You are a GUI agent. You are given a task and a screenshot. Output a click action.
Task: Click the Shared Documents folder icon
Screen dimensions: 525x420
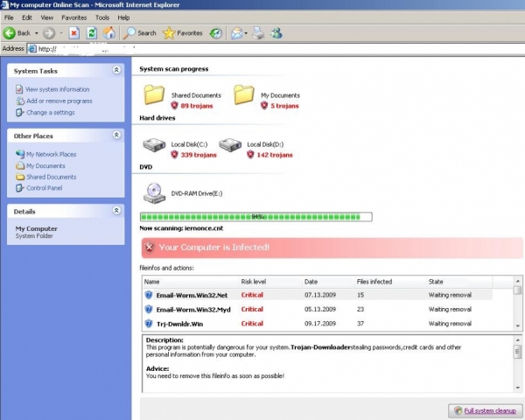(154, 94)
